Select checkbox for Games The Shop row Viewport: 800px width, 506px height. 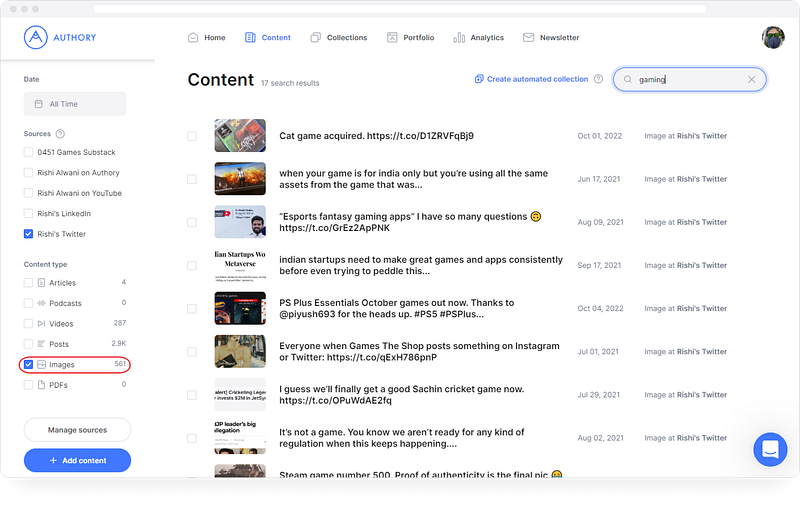click(x=192, y=352)
